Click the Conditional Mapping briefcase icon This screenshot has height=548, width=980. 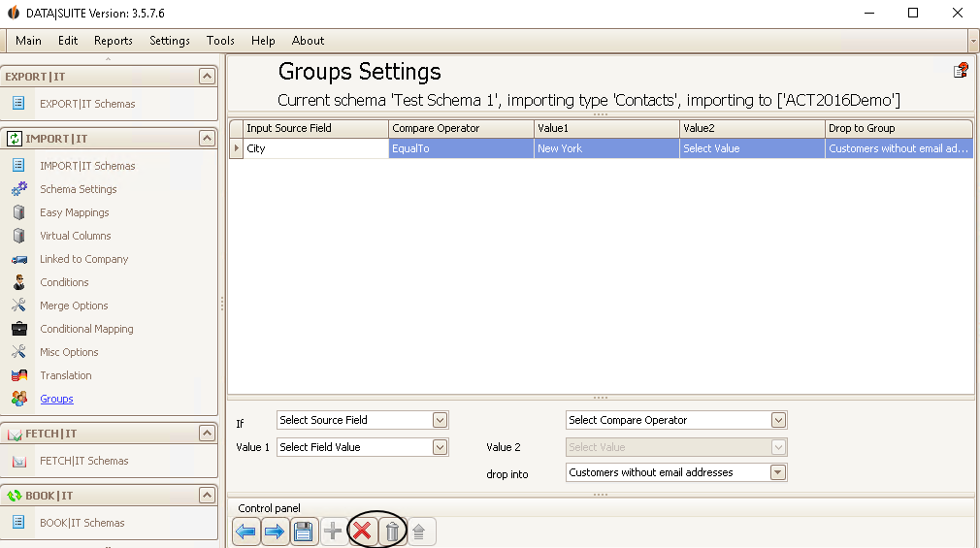pos(18,328)
